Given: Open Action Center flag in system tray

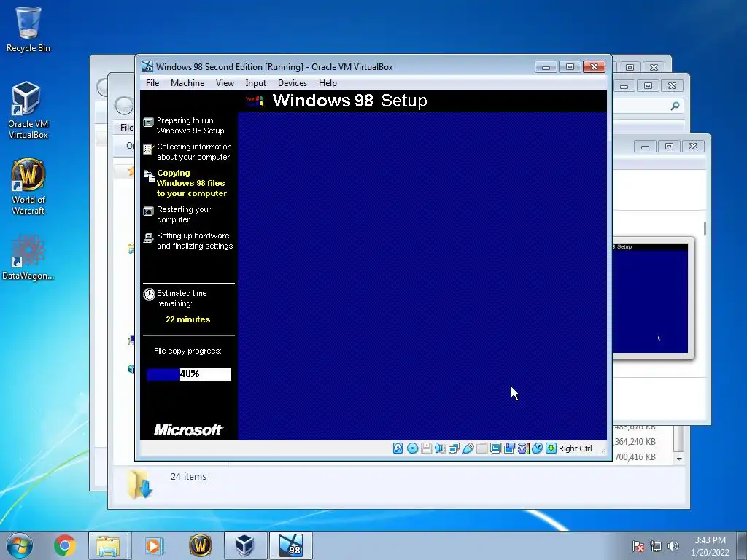Looking at the screenshot, I should pyautogui.click(x=638, y=546).
